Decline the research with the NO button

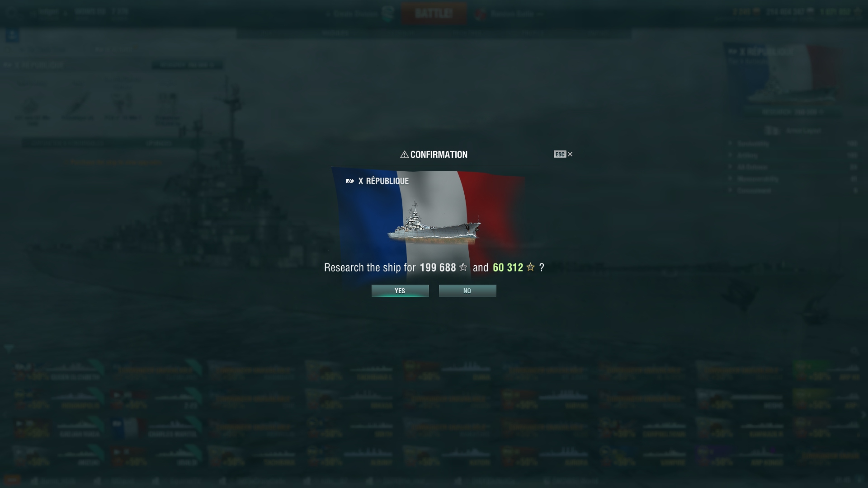(467, 291)
